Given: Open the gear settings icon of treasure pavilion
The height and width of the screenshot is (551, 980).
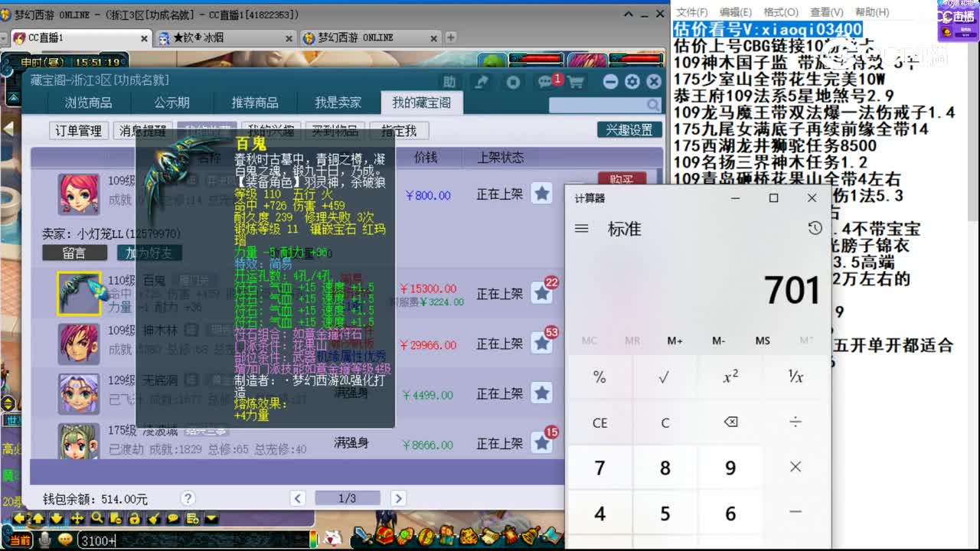Looking at the screenshot, I should (x=632, y=82).
